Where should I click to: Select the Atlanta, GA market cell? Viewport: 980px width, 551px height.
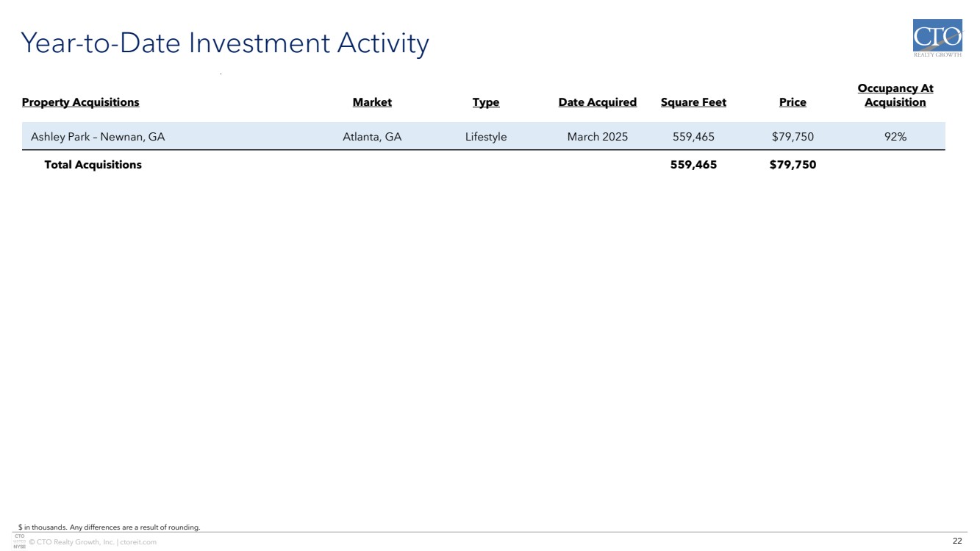(x=372, y=137)
